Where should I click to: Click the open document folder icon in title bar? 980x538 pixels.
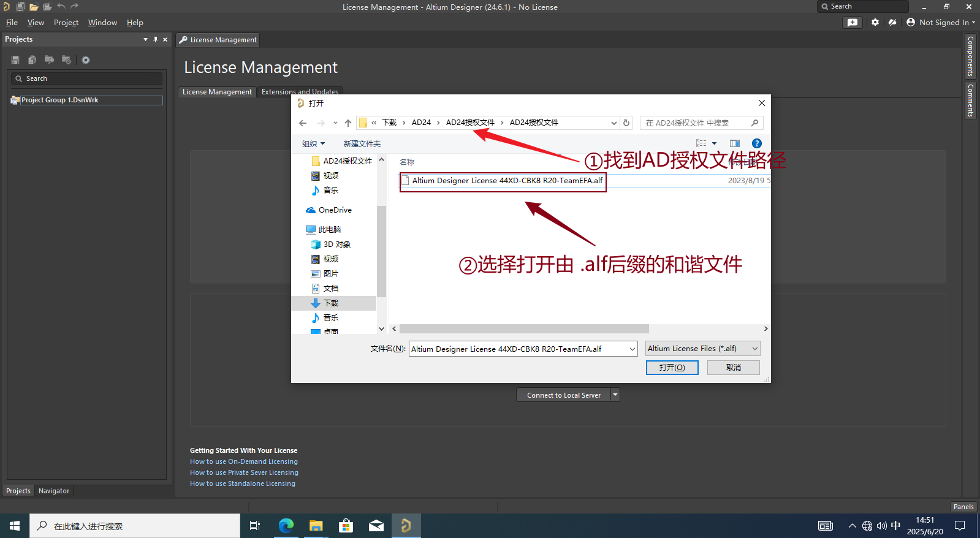pyautogui.click(x=34, y=7)
